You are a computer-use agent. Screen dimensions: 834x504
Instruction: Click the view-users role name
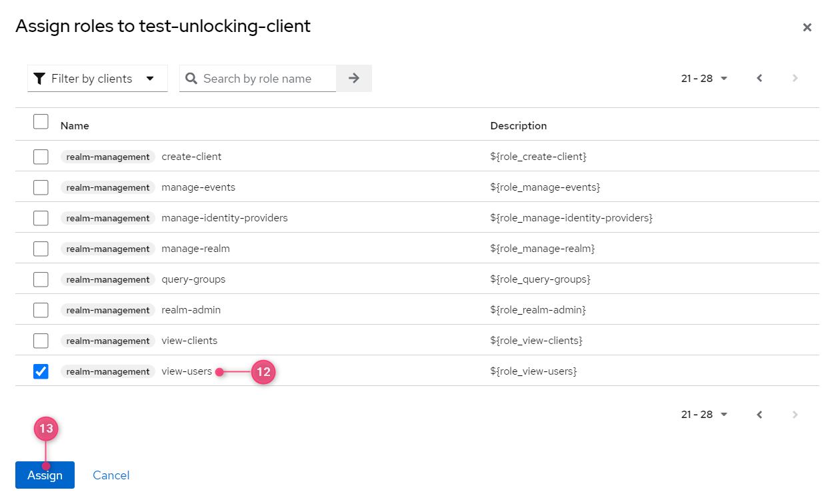click(x=187, y=371)
